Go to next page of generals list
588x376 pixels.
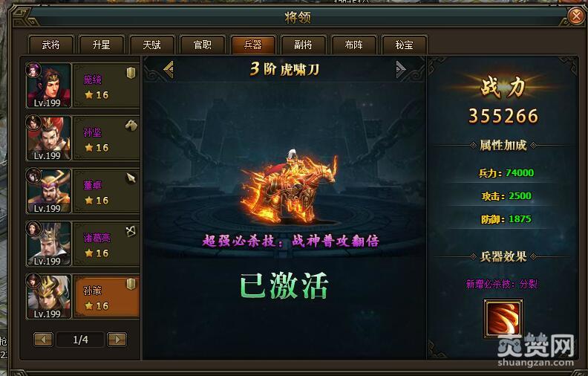click(x=117, y=340)
